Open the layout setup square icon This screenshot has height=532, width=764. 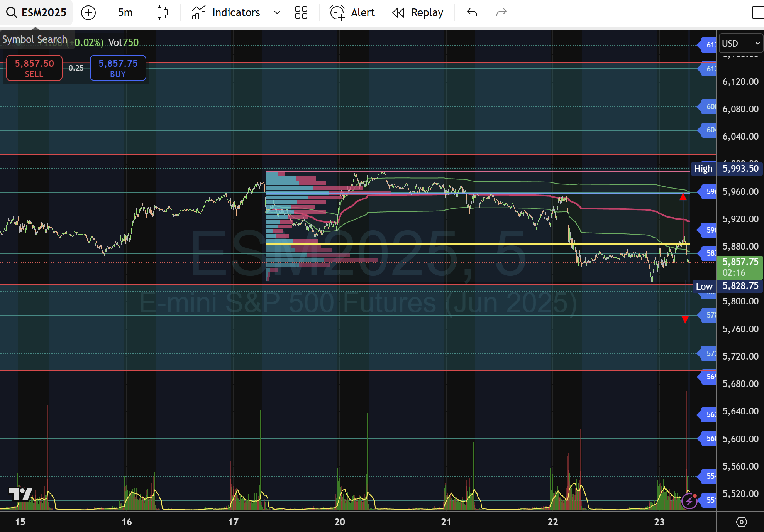758,13
